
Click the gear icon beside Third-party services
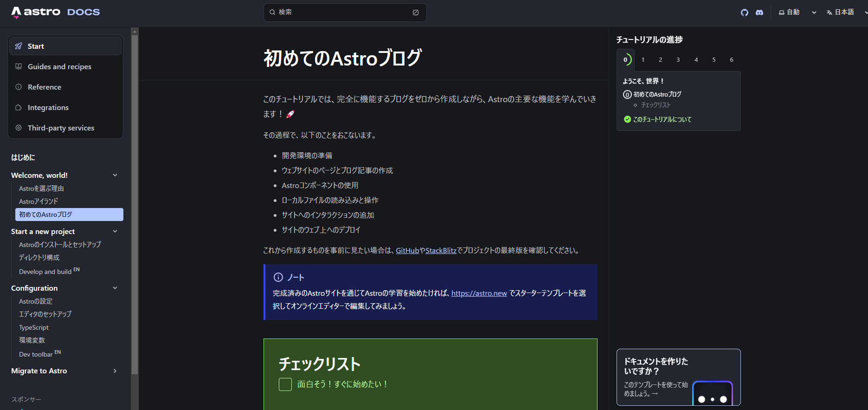(19, 128)
